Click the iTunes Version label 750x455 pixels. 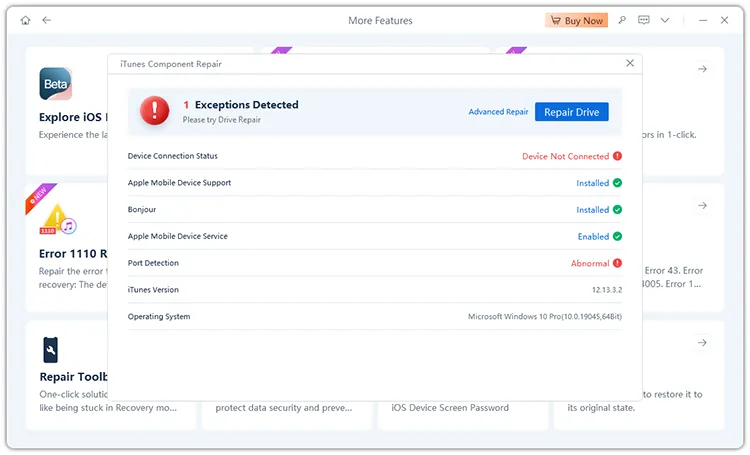click(x=154, y=290)
